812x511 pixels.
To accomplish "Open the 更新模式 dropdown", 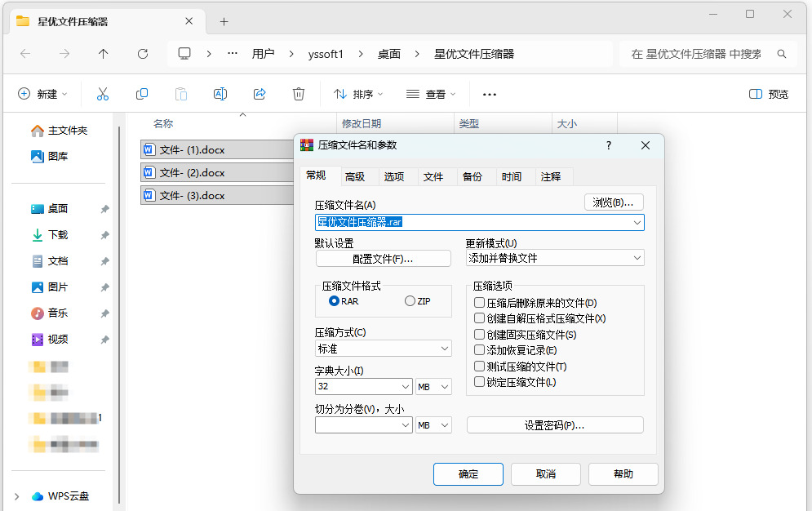I will [555, 258].
